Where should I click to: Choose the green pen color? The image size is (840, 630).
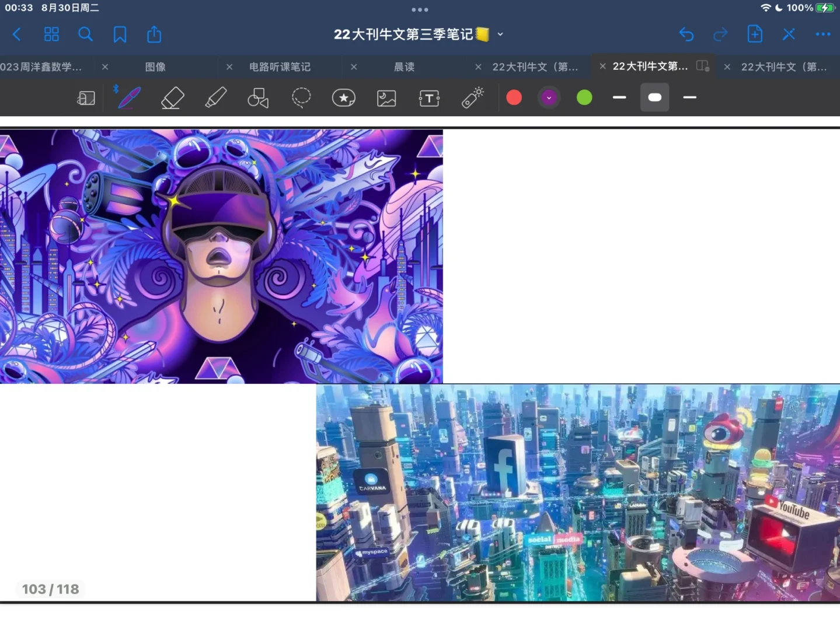(x=584, y=97)
